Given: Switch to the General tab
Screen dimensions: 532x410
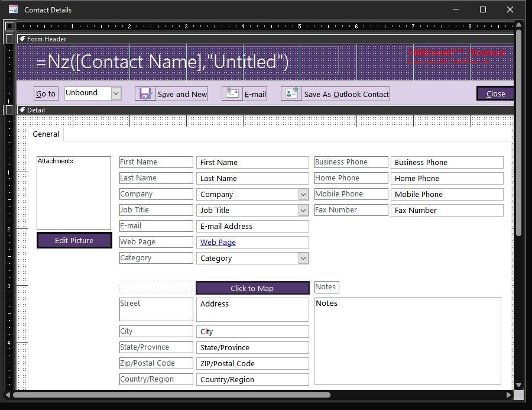Looking at the screenshot, I should point(46,134).
